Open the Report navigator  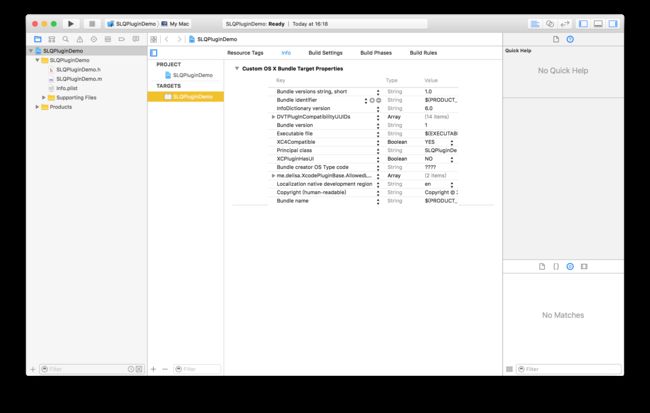pyautogui.click(x=136, y=39)
